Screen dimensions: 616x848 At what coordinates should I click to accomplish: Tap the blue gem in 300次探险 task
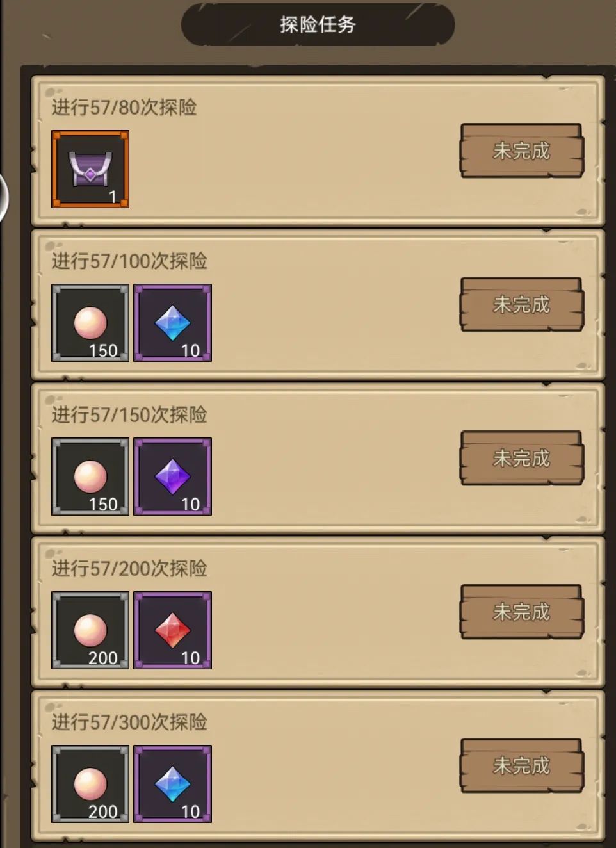173,784
